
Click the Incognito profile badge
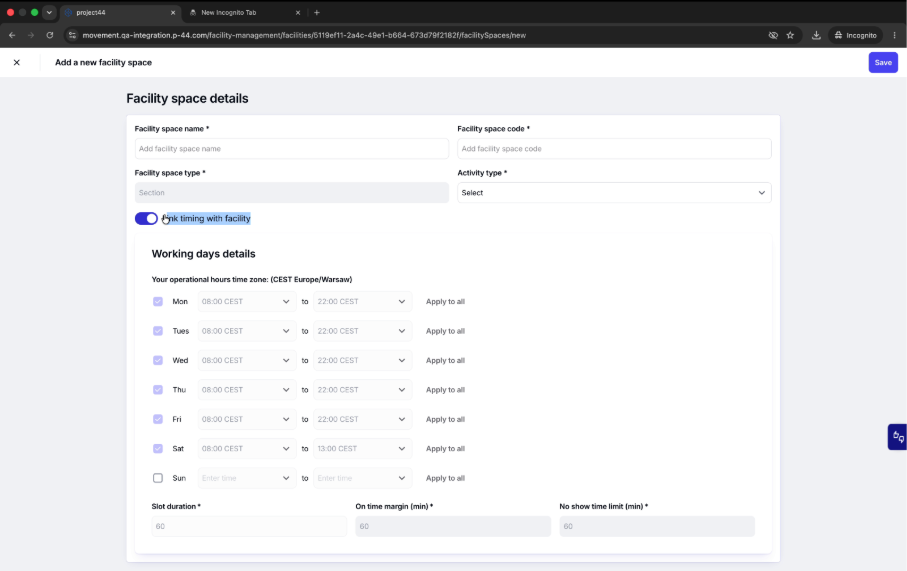(x=856, y=35)
